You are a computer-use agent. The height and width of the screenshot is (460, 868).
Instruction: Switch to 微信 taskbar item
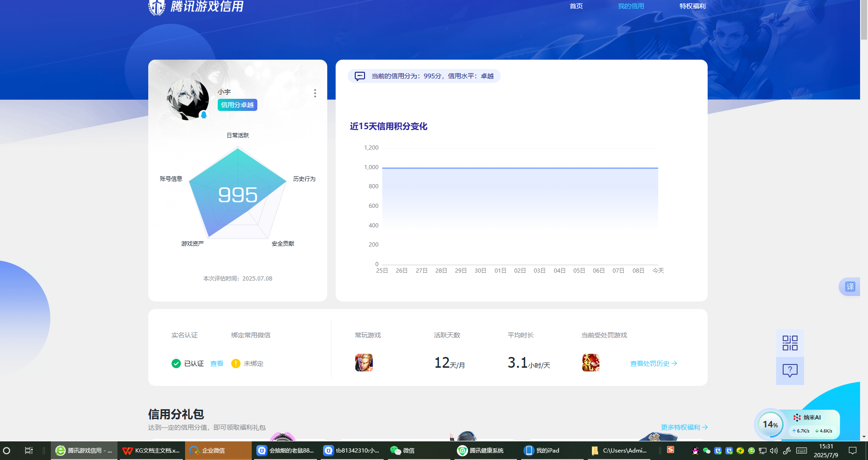[x=418, y=451]
